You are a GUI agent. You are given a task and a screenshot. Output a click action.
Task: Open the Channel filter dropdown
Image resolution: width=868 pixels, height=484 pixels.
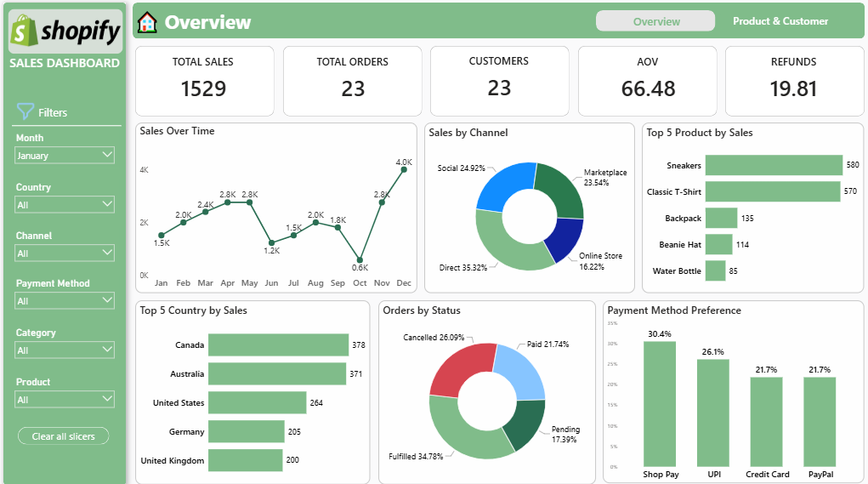pyautogui.click(x=65, y=253)
